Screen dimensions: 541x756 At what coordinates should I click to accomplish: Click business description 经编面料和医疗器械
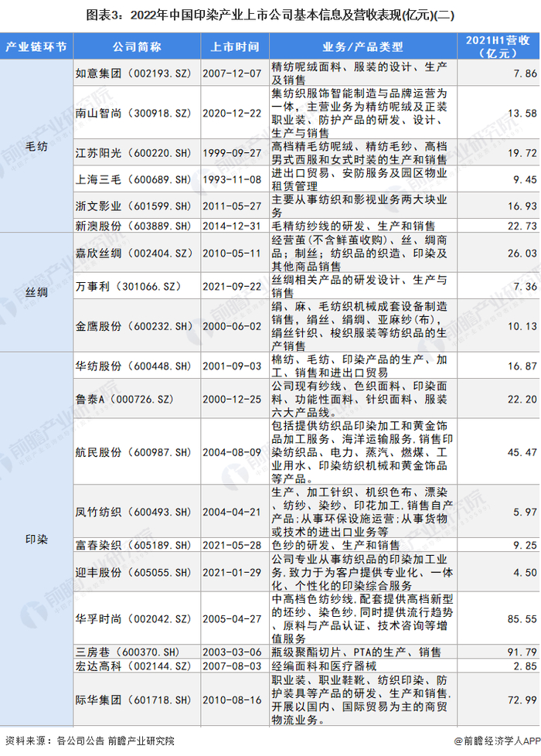coord(324,666)
